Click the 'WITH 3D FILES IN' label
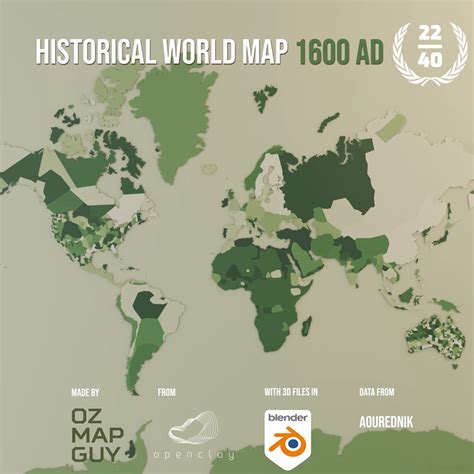The height and width of the screenshot is (474, 474). tap(291, 392)
